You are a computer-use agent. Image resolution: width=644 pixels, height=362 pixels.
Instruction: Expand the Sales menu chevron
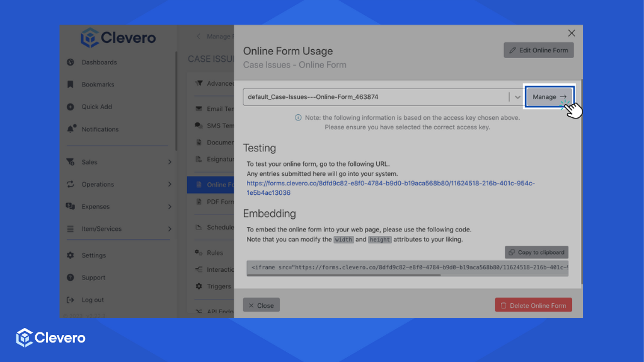[170, 162]
